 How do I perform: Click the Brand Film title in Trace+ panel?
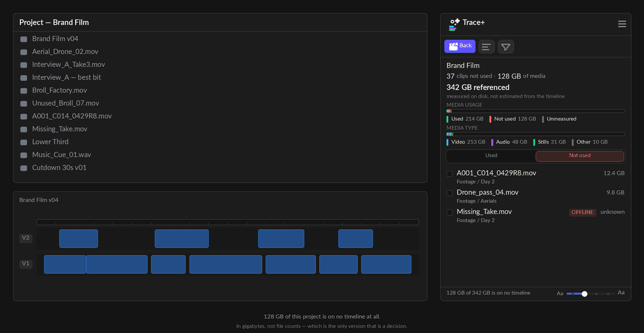click(463, 65)
